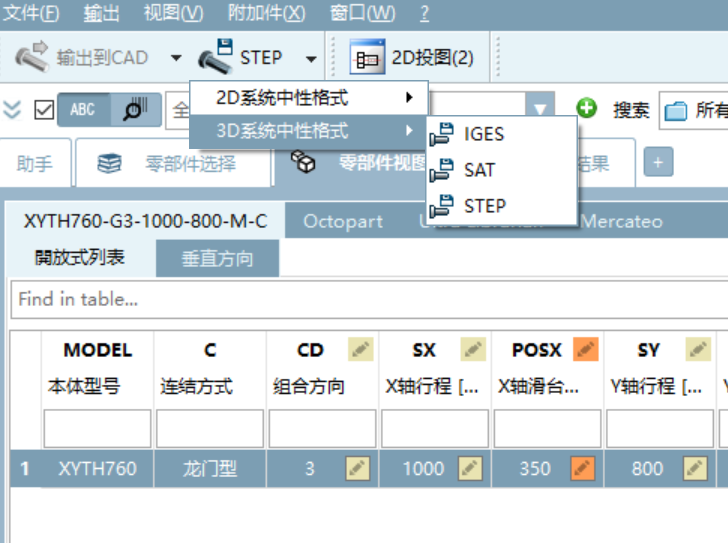Select the 開放式列表 tab
This screenshot has width=728, height=543.
point(80,258)
